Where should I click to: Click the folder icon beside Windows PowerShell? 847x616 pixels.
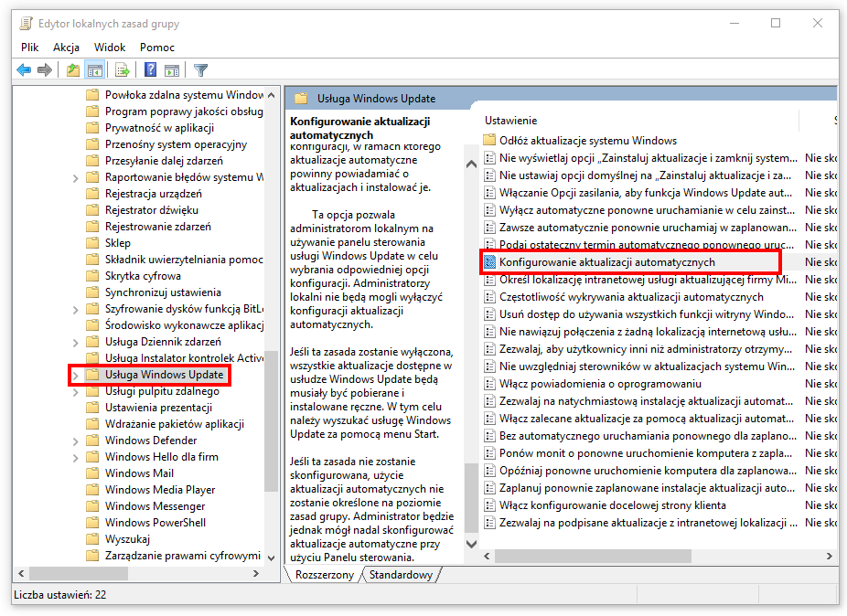tap(93, 523)
